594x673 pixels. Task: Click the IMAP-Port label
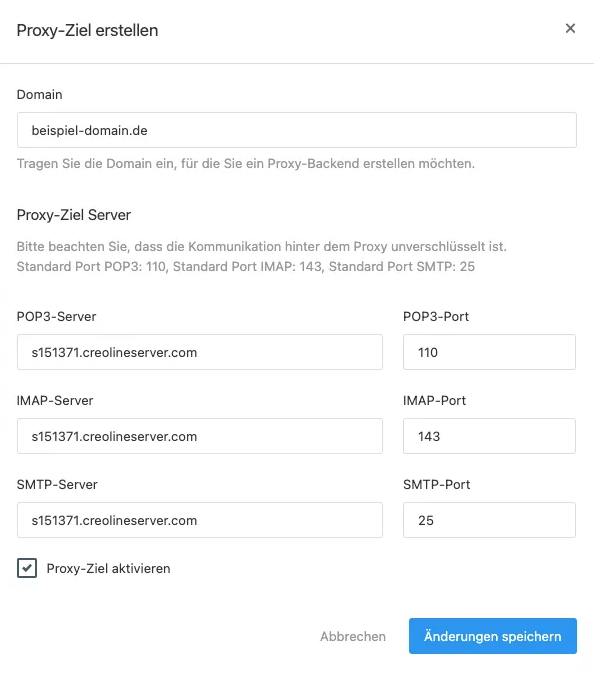pos(434,400)
